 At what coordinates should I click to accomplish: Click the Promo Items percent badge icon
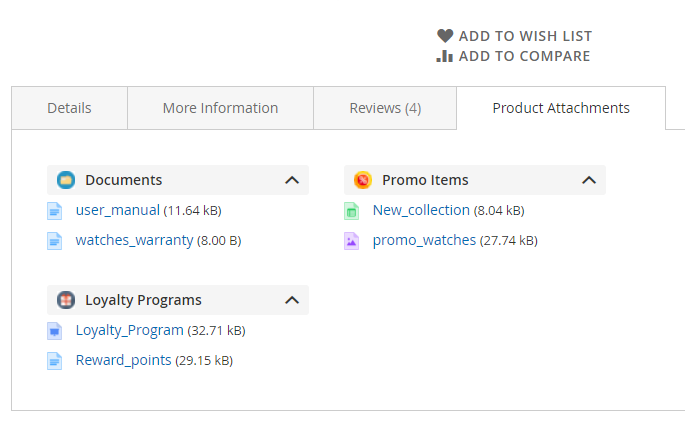363,180
